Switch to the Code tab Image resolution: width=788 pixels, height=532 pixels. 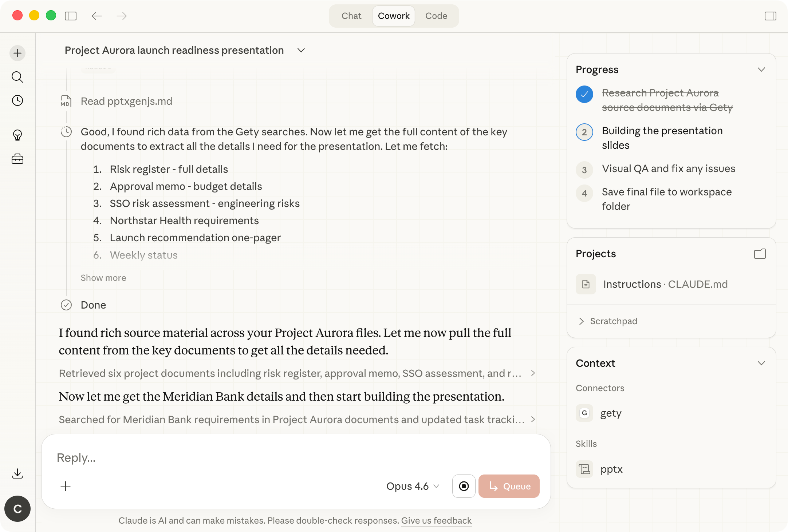click(x=436, y=16)
